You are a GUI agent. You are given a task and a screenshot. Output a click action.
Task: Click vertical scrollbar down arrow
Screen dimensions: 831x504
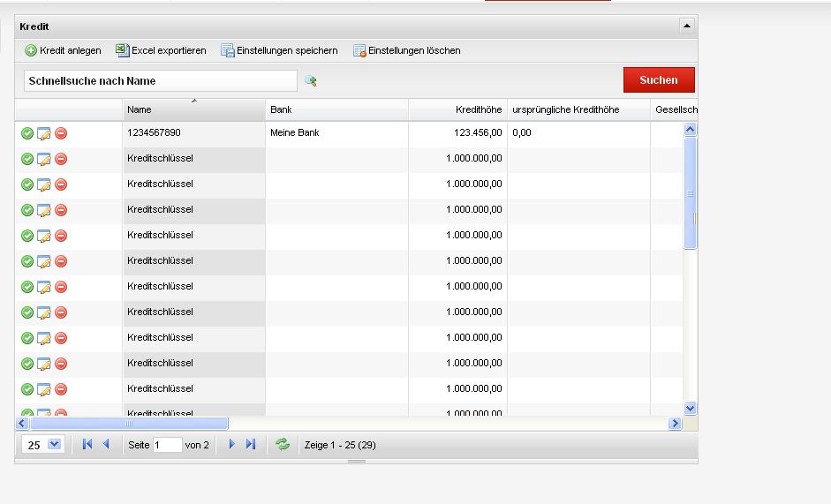click(x=691, y=408)
